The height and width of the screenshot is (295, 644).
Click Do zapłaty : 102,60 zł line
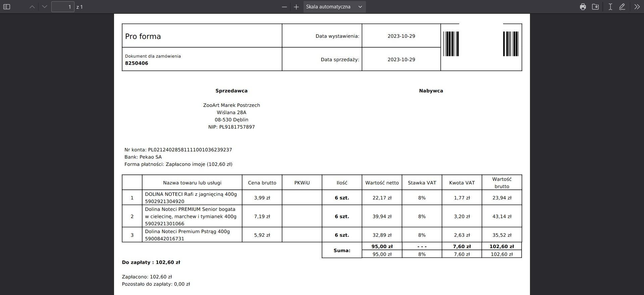click(151, 262)
